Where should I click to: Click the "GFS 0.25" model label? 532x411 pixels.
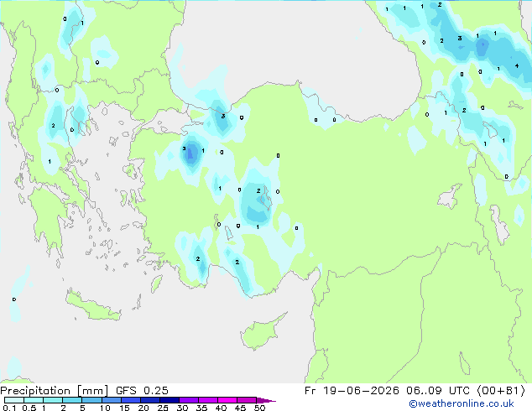pyautogui.click(x=142, y=391)
